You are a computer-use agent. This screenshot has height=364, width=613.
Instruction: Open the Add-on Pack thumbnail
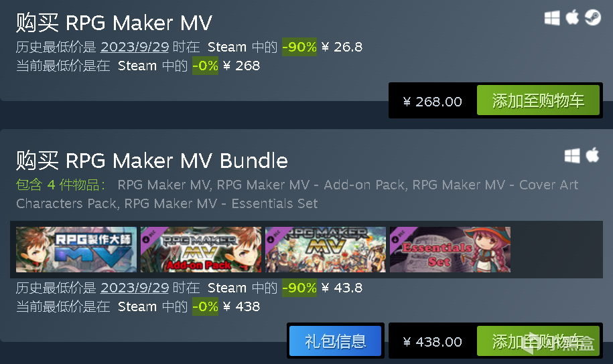pos(201,250)
